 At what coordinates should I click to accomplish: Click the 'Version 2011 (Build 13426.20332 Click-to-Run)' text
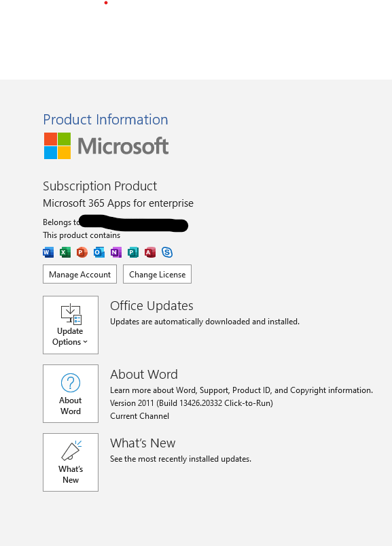coord(192,403)
